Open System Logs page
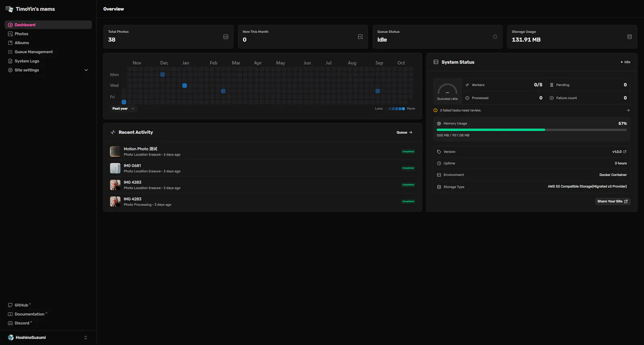 click(x=48, y=61)
